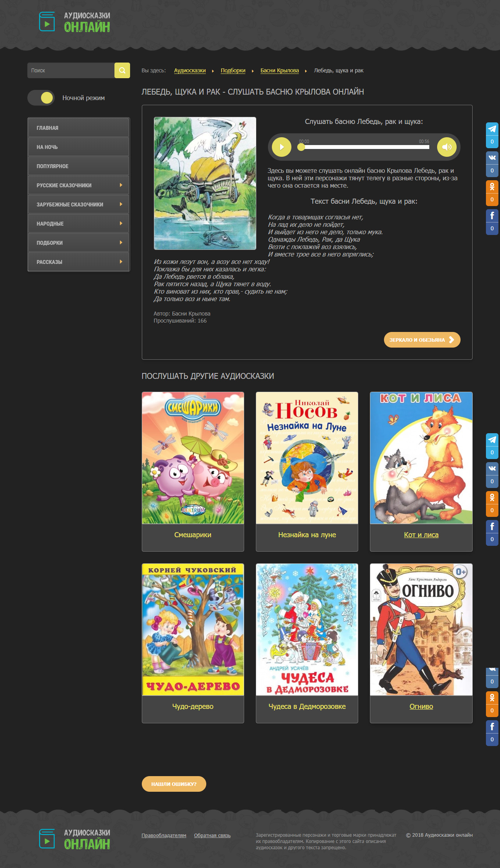This screenshot has width=500, height=868.
Task: Click the text Прослушиваний: 166
Action: (x=180, y=321)
